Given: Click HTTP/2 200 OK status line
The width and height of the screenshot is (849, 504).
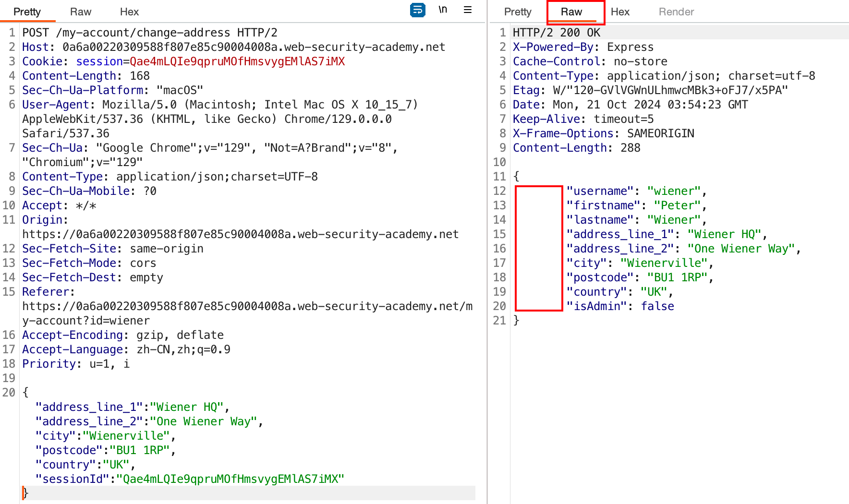Looking at the screenshot, I should 557,33.
